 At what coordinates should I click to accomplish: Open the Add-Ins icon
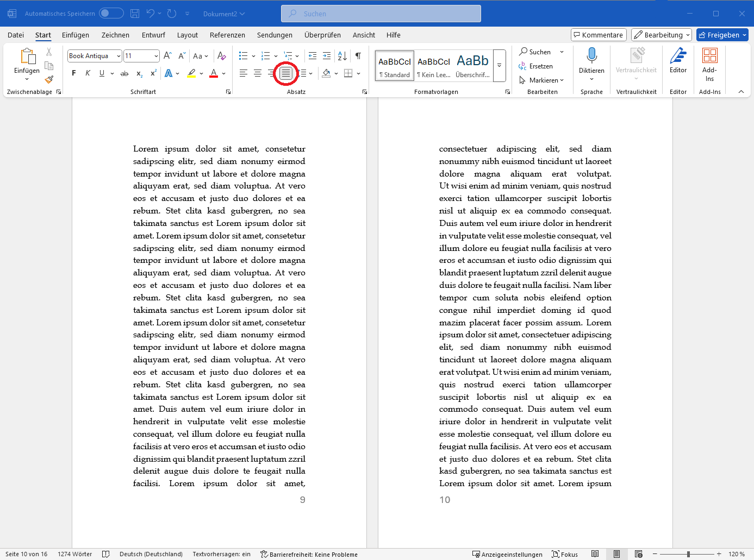point(709,55)
